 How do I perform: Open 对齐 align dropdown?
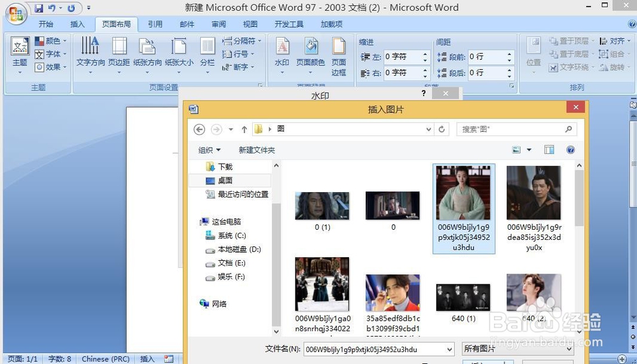pyautogui.click(x=615, y=41)
